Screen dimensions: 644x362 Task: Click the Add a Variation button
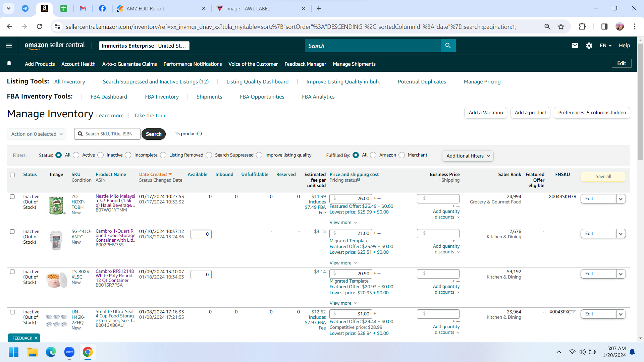(x=486, y=113)
